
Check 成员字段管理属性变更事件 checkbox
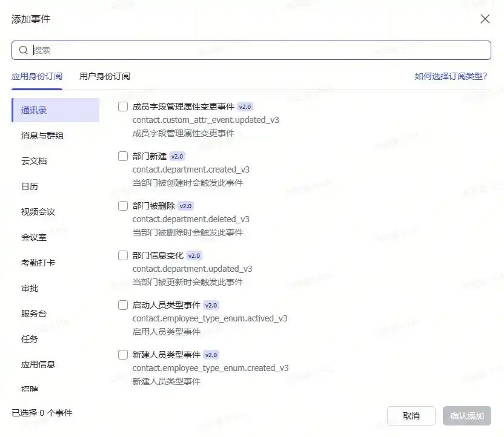[123, 107]
